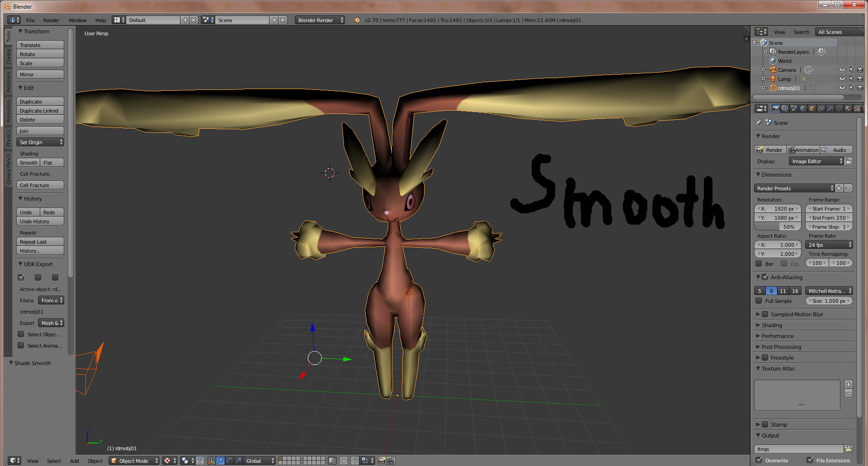Open the Render menu in top bar

pyautogui.click(x=51, y=20)
